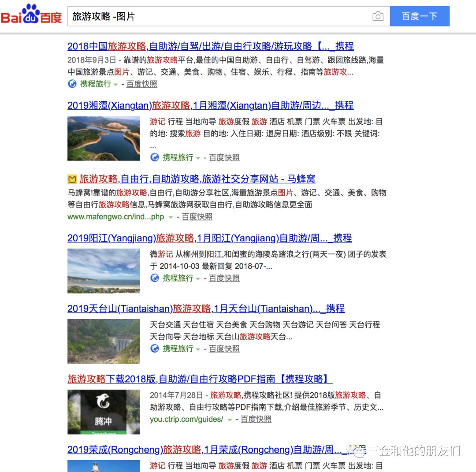Open 2019湘潭(Xiangtan)旅游攻略 result title
Viewport: 476px width, 472px height.
[210, 105]
